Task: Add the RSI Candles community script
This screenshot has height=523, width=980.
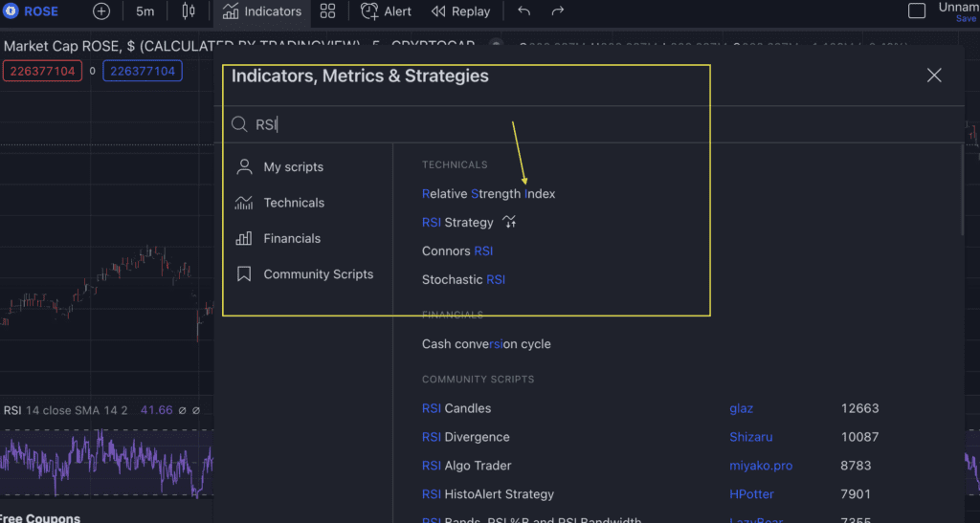Action: 457,408
